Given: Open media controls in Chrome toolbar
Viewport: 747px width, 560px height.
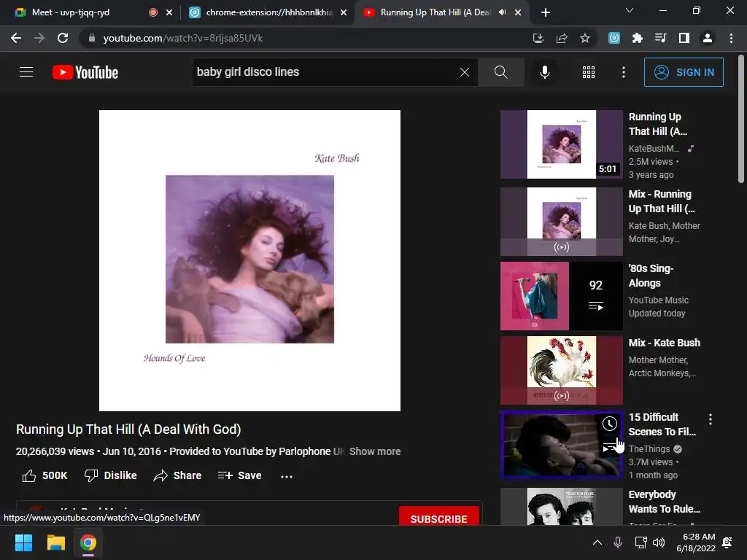Looking at the screenshot, I should (x=660, y=38).
